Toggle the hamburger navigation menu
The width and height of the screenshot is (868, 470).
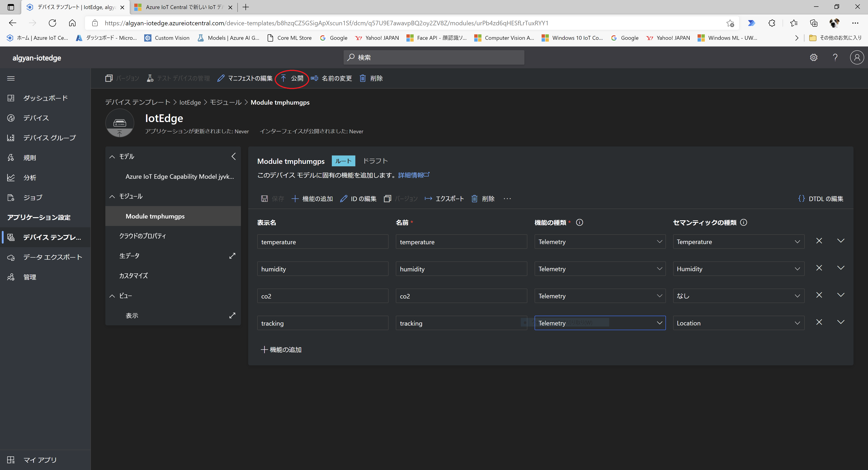point(11,78)
